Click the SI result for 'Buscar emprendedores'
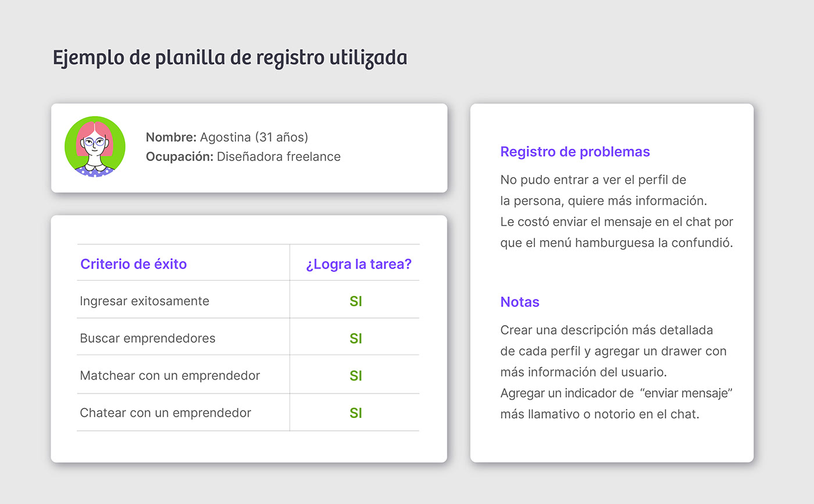Image resolution: width=814 pixels, height=504 pixels. [x=356, y=338]
